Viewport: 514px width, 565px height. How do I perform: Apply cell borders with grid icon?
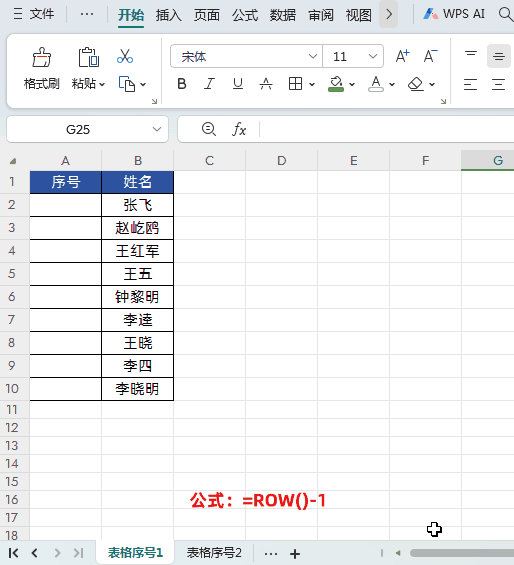click(x=296, y=84)
